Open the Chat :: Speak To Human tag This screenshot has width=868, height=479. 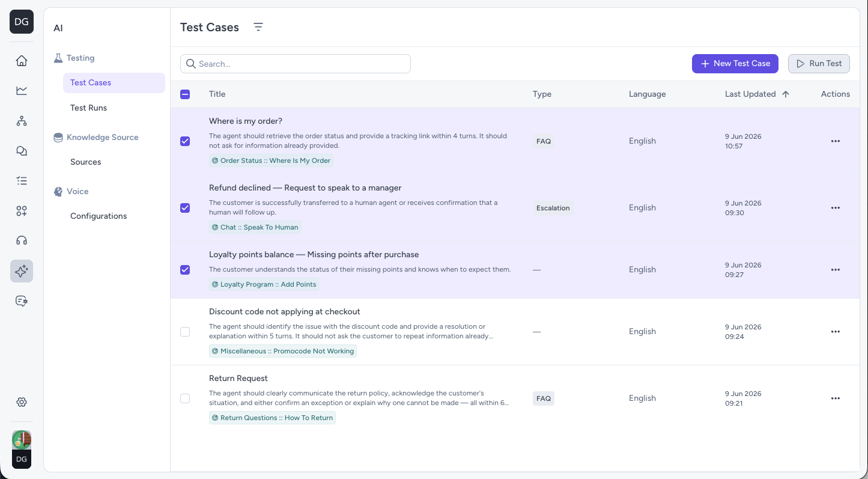point(255,227)
